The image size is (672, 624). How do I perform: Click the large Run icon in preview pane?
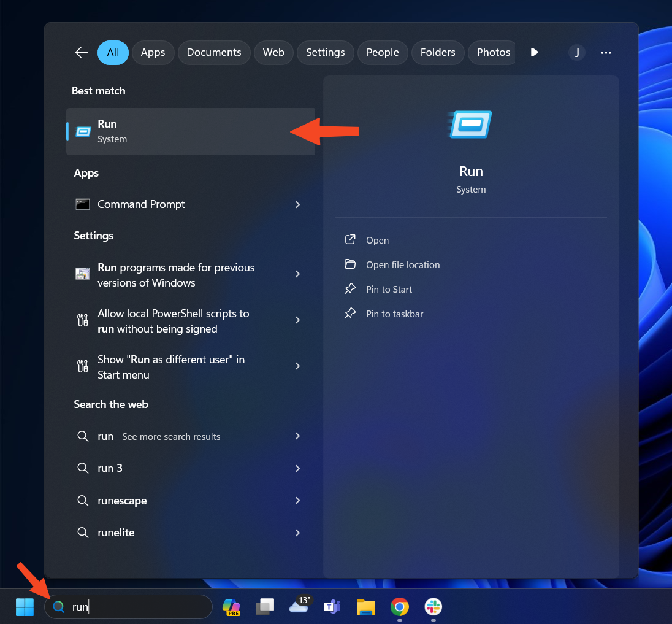(470, 125)
